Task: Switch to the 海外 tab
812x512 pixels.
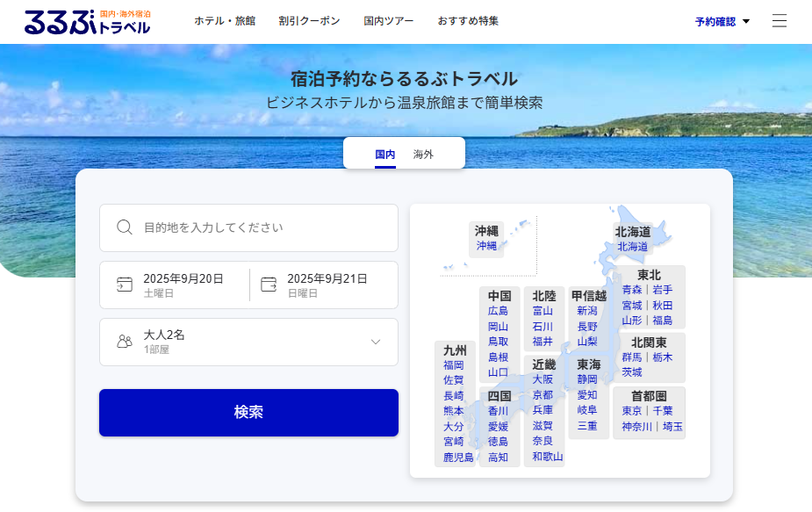Action: coord(425,153)
